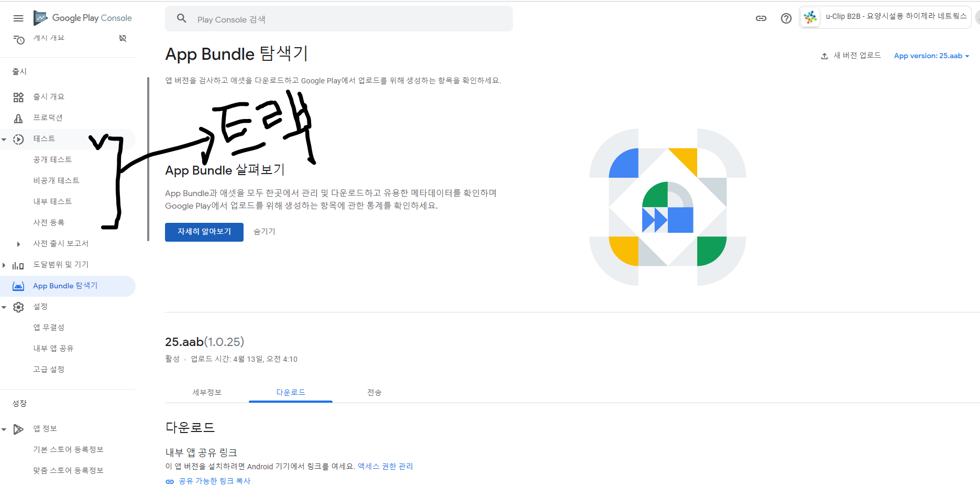The height and width of the screenshot is (486, 980).
Task: Open App version 25.aab dropdown
Action: [x=931, y=56]
